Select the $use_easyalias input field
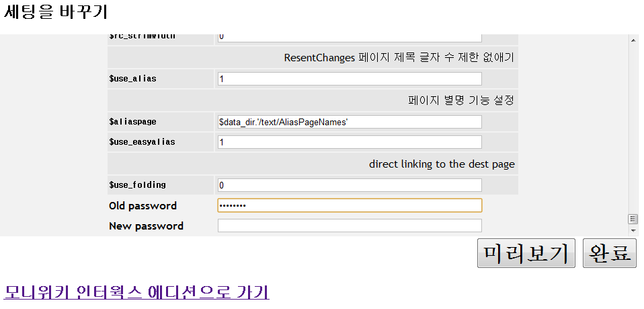This screenshot has height=309, width=644. click(x=350, y=142)
